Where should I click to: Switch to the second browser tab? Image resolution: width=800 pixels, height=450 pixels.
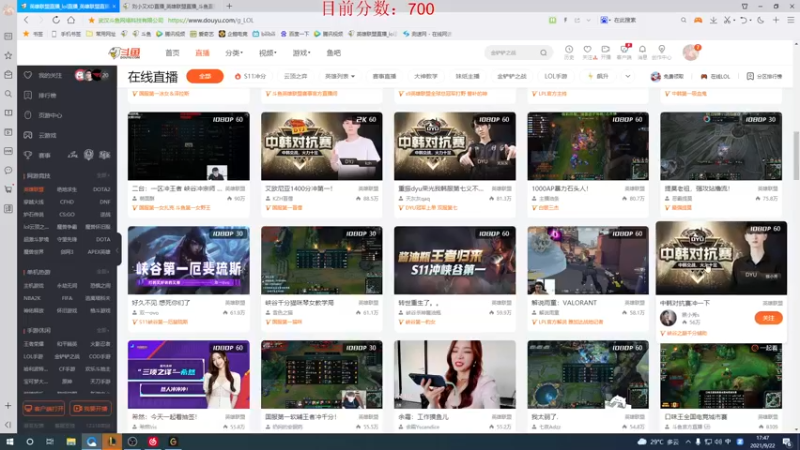(x=171, y=6)
